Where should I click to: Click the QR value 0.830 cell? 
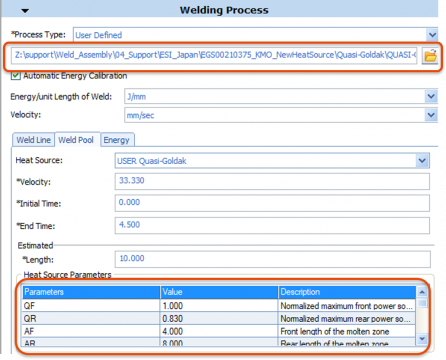(219, 318)
